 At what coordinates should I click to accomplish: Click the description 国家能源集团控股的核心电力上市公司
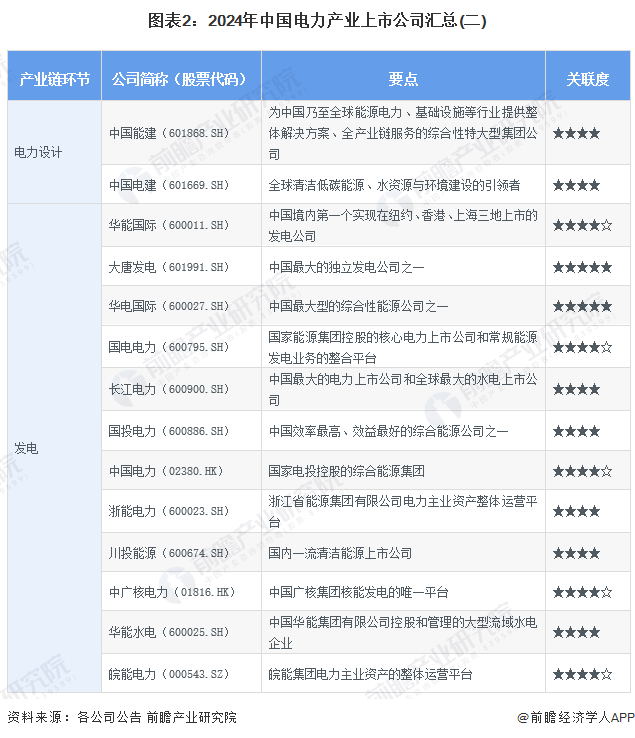pos(403,347)
